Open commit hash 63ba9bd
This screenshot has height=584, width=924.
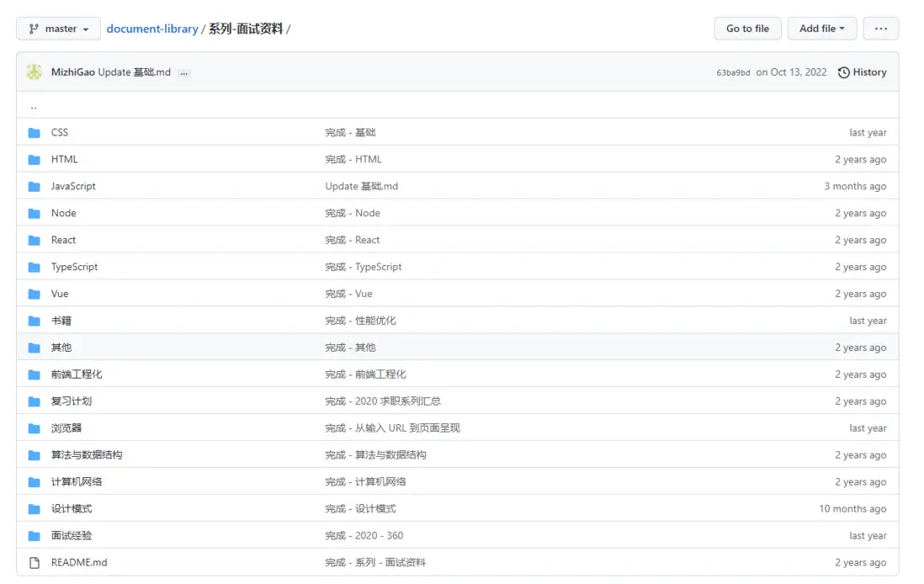(x=733, y=72)
